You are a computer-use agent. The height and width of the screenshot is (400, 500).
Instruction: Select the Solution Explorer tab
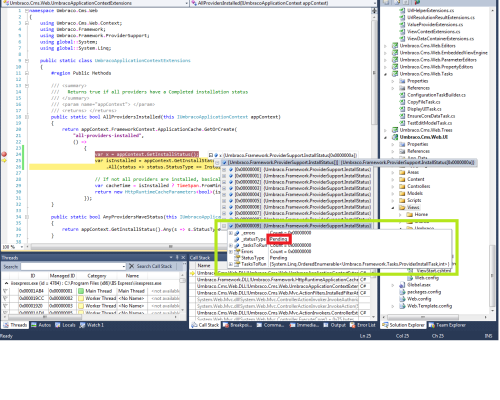pos(403,325)
